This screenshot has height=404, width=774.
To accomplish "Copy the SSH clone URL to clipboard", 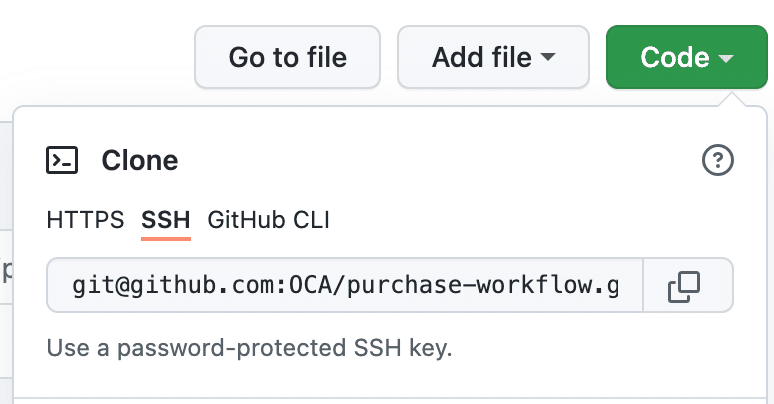I will coord(684,287).
